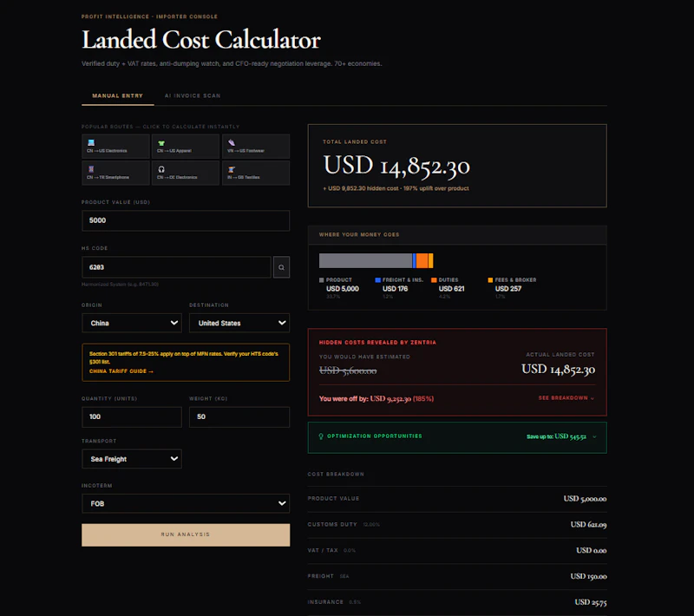This screenshot has width=694, height=616.
Task: Click the Landed Cost Calculator heading
Action: click(x=201, y=40)
